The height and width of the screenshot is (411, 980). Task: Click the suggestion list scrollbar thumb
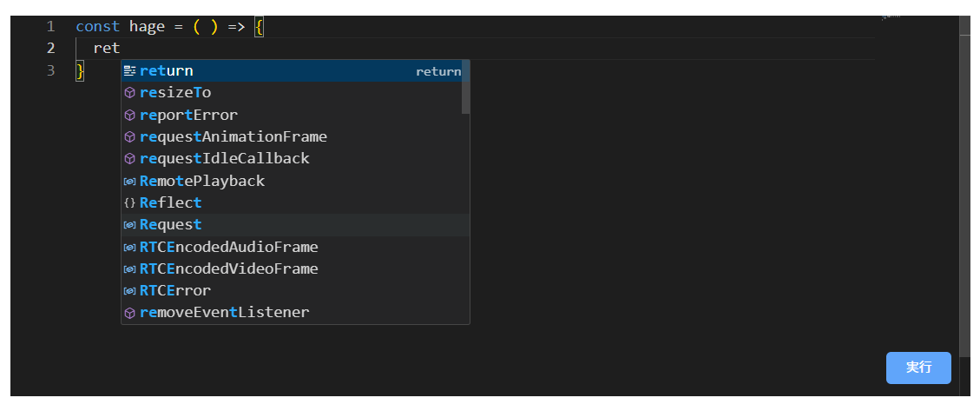pos(465,87)
